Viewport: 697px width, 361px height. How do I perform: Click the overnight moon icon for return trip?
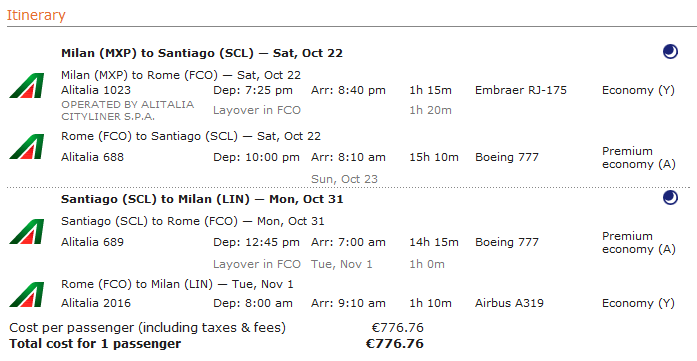tap(670, 198)
